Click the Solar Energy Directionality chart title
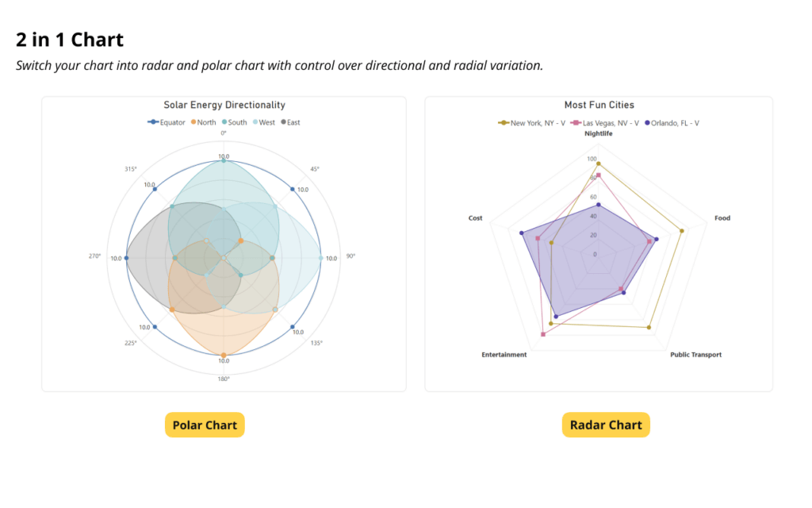812x508 pixels. (x=223, y=104)
